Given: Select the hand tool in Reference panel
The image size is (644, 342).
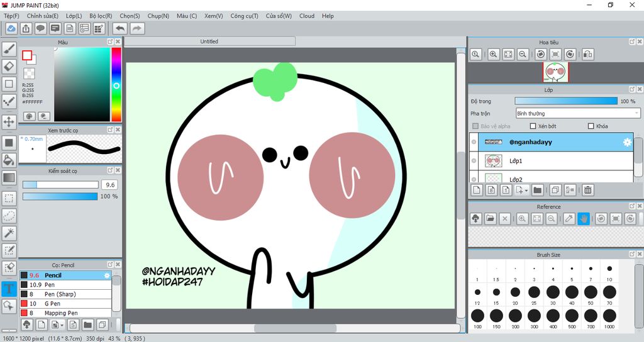Looking at the screenshot, I should point(583,218).
